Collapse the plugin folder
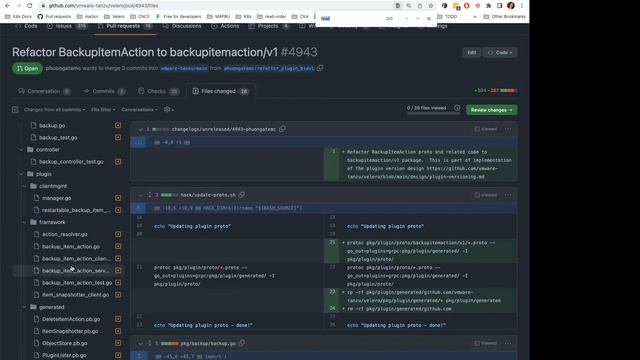Viewport: 640px width, 360px height. click(21, 174)
